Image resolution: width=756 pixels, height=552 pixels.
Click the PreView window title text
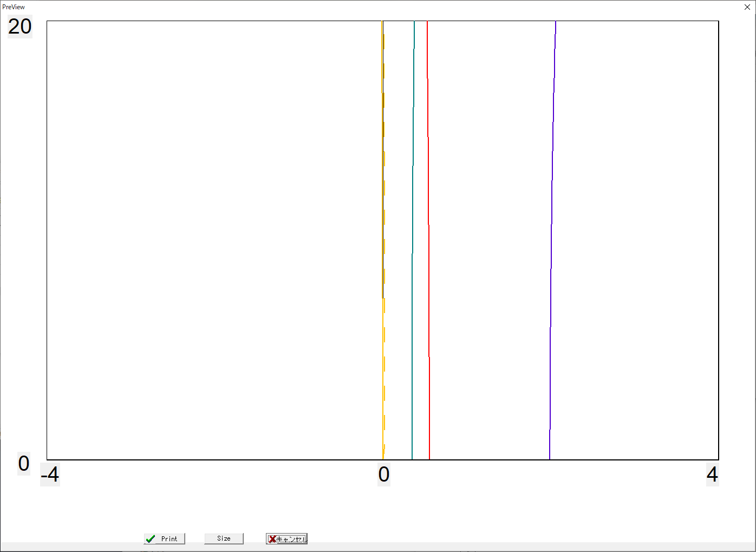[x=14, y=7]
